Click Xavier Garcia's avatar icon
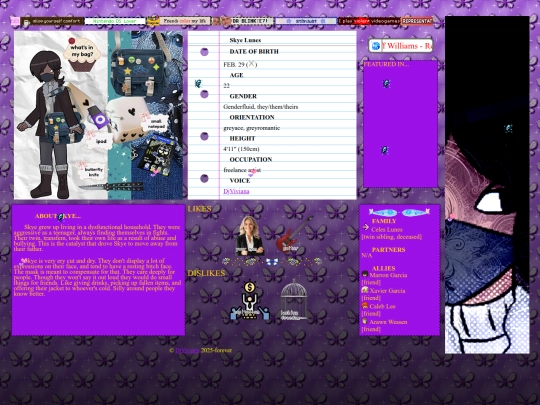This screenshot has width=540, height=405. [x=365, y=290]
